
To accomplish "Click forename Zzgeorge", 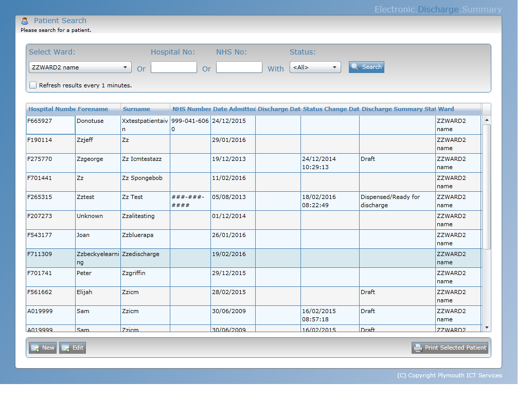I will click(90, 159).
